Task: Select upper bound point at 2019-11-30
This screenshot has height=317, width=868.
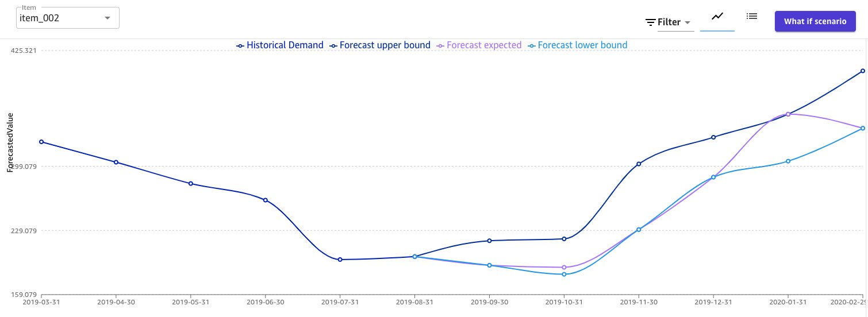Action: [x=639, y=164]
